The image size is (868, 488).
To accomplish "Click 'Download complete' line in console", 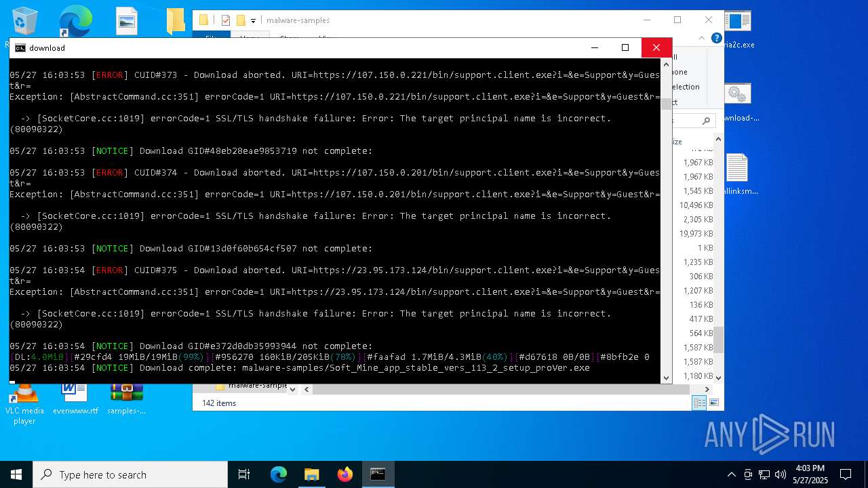I will [x=300, y=368].
